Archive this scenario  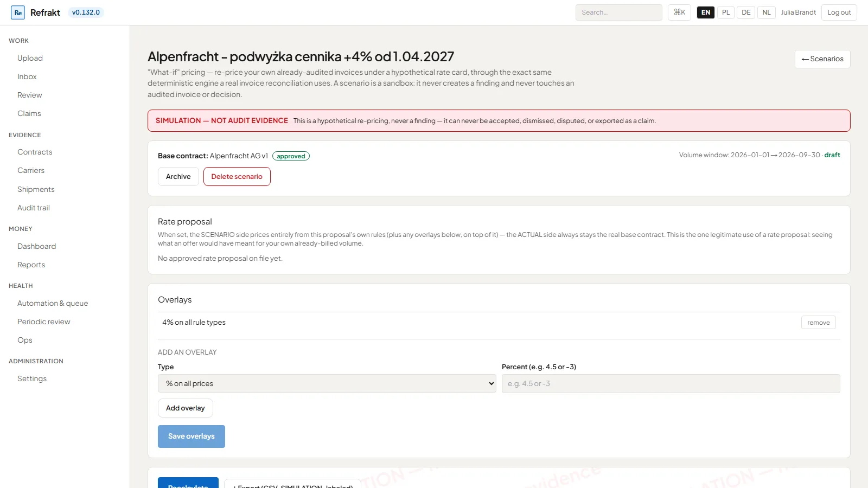pyautogui.click(x=178, y=177)
